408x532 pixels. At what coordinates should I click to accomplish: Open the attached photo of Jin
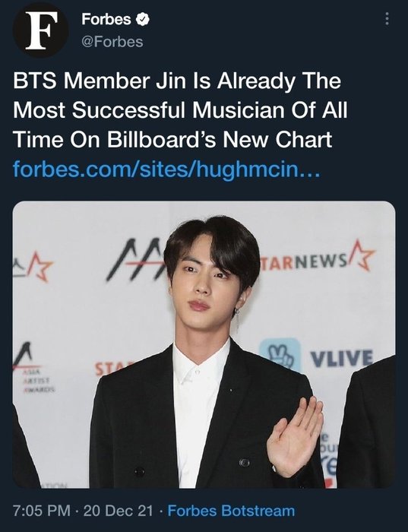click(204, 344)
